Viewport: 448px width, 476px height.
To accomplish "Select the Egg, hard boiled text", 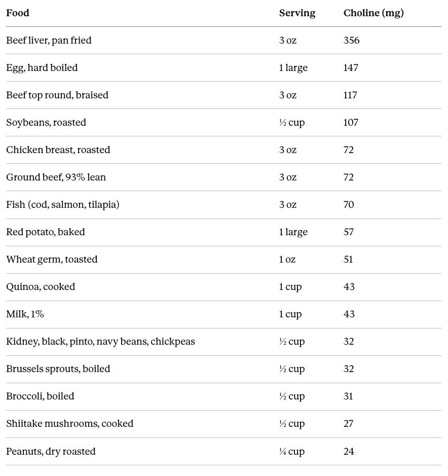I will pyautogui.click(x=42, y=68).
